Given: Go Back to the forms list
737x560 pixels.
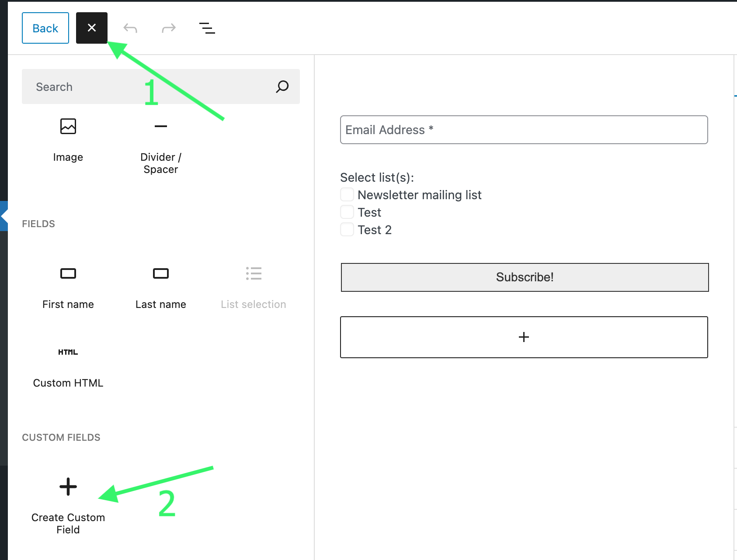Looking at the screenshot, I should pyautogui.click(x=45, y=28).
